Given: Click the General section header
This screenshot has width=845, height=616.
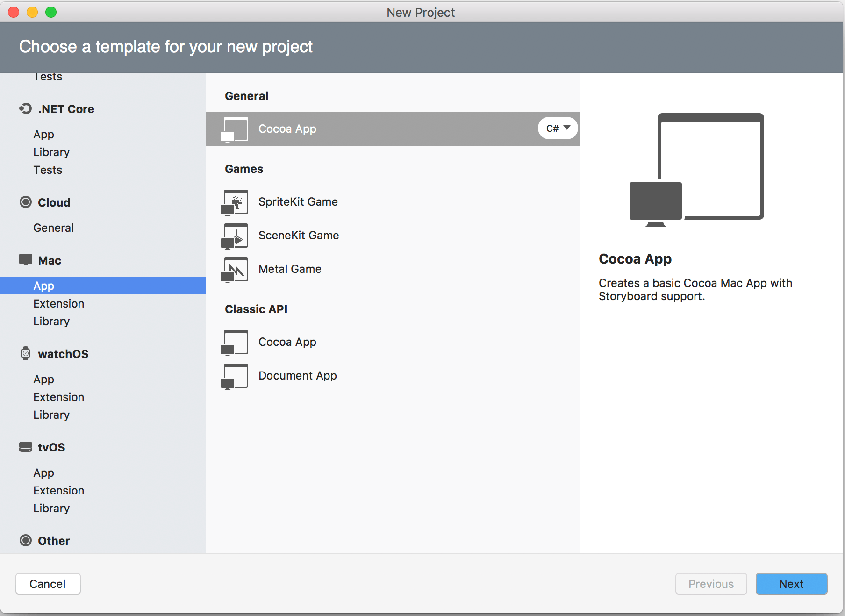Looking at the screenshot, I should pyautogui.click(x=246, y=96).
